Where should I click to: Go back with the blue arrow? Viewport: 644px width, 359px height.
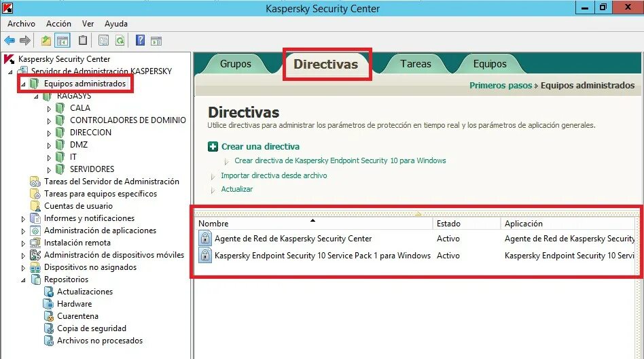point(10,40)
